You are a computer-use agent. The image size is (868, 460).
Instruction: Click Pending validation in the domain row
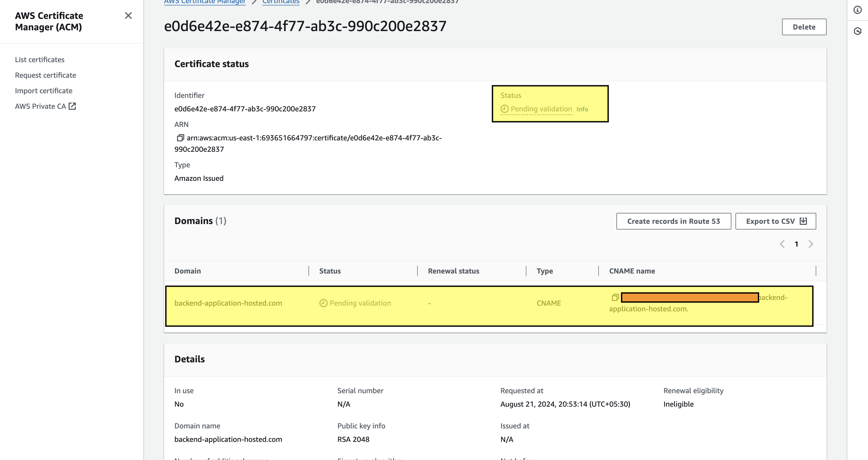point(355,303)
